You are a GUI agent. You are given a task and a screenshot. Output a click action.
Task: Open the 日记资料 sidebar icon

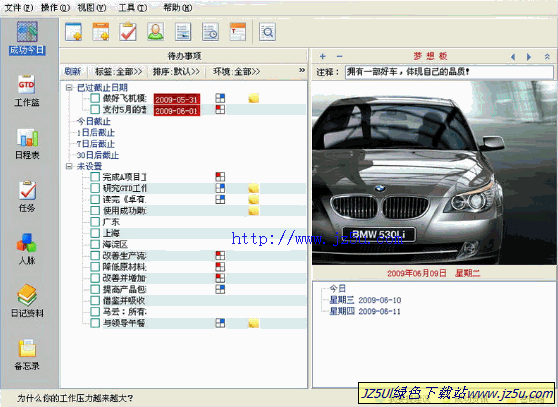coord(27,301)
